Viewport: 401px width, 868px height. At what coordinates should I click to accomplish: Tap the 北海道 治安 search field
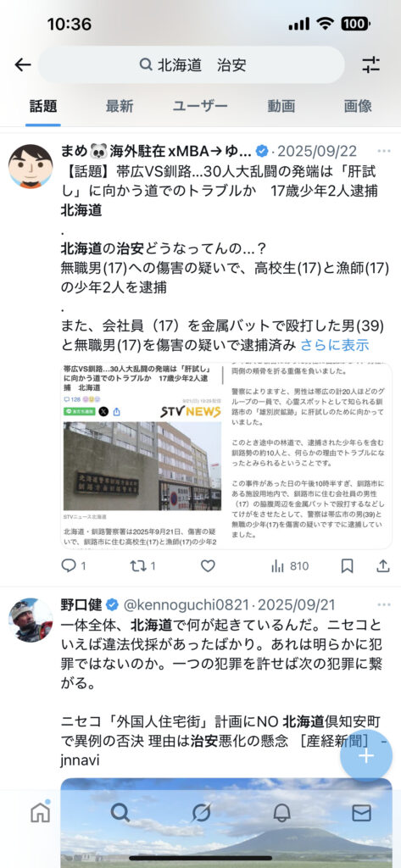pyautogui.click(x=191, y=64)
